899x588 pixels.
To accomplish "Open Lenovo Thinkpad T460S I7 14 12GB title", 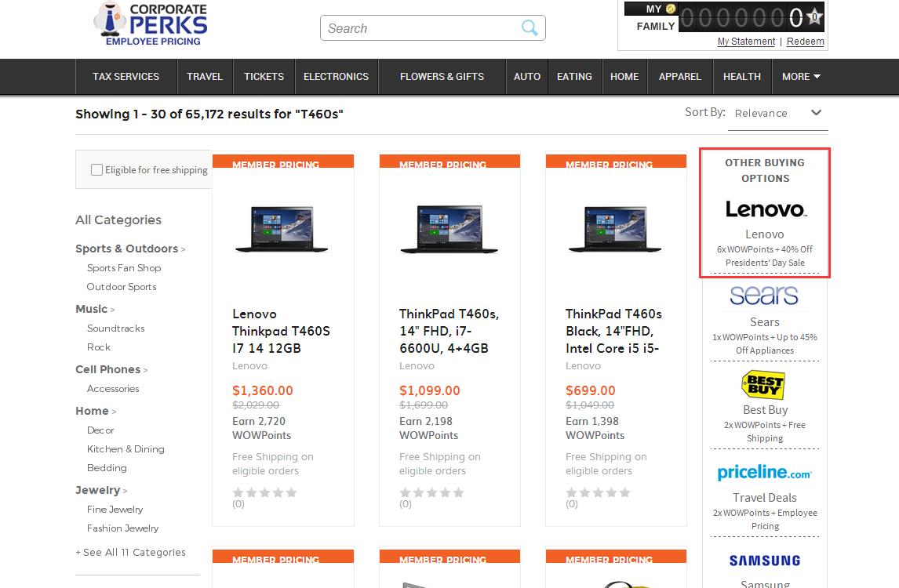I will (x=281, y=332).
